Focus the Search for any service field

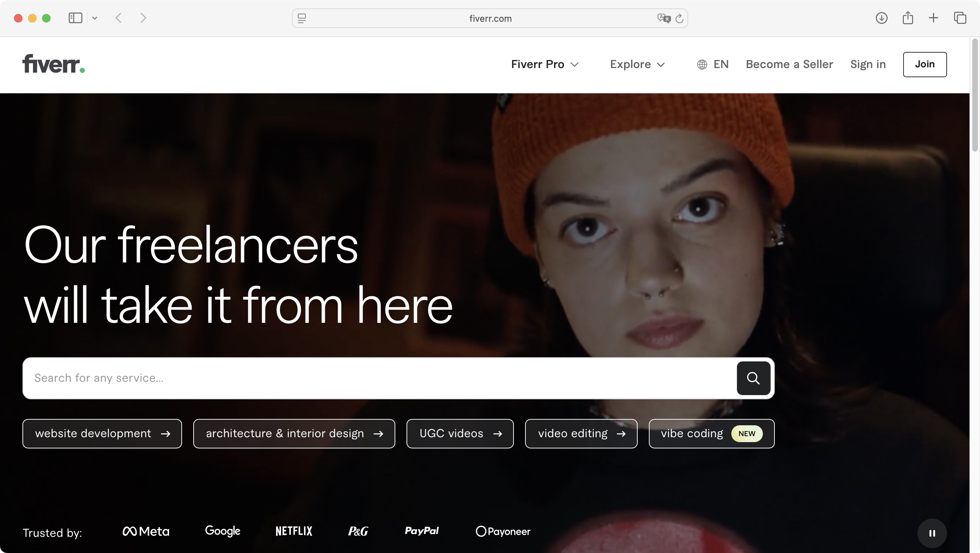click(380, 378)
